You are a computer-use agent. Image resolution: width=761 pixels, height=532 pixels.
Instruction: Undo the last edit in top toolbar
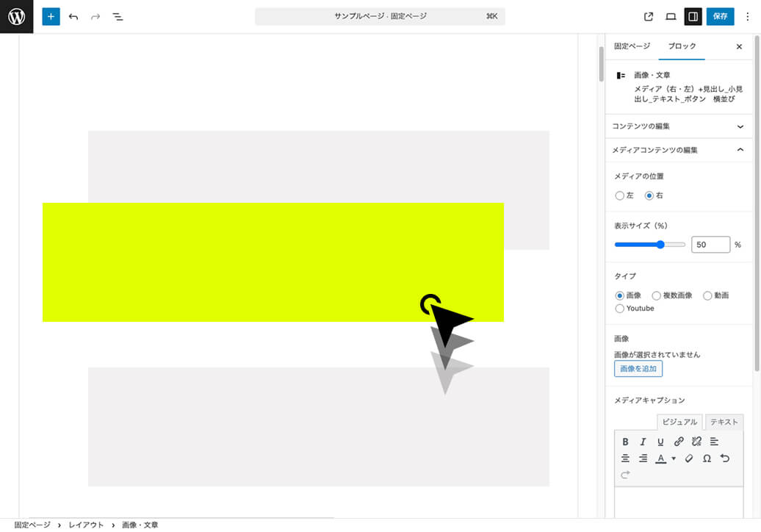click(x=73, y=16)
